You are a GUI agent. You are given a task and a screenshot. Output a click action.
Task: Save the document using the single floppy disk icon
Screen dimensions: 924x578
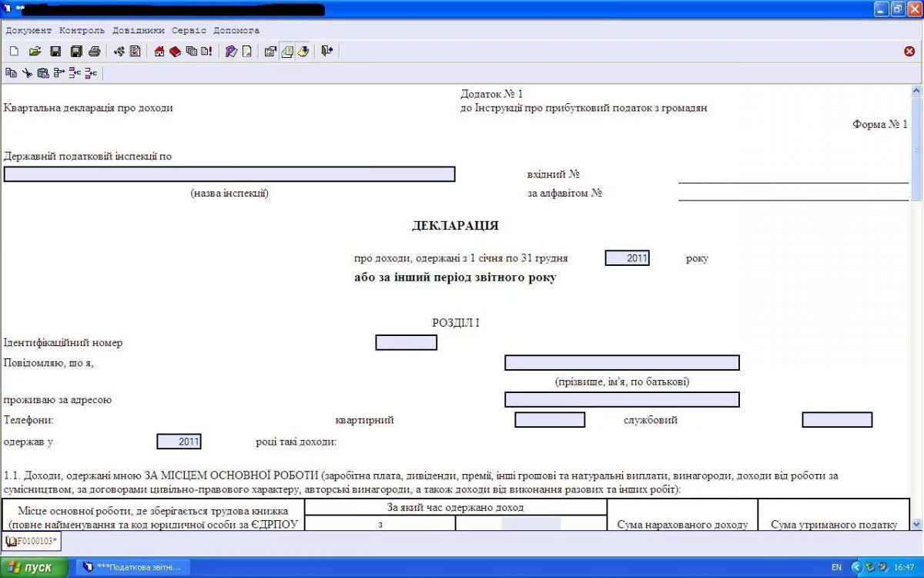point(55,52)
